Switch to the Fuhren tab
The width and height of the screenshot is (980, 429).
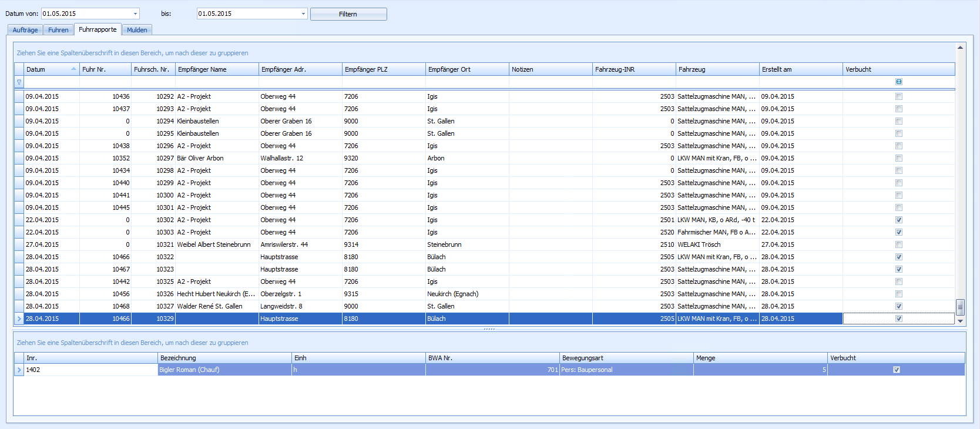58,30
